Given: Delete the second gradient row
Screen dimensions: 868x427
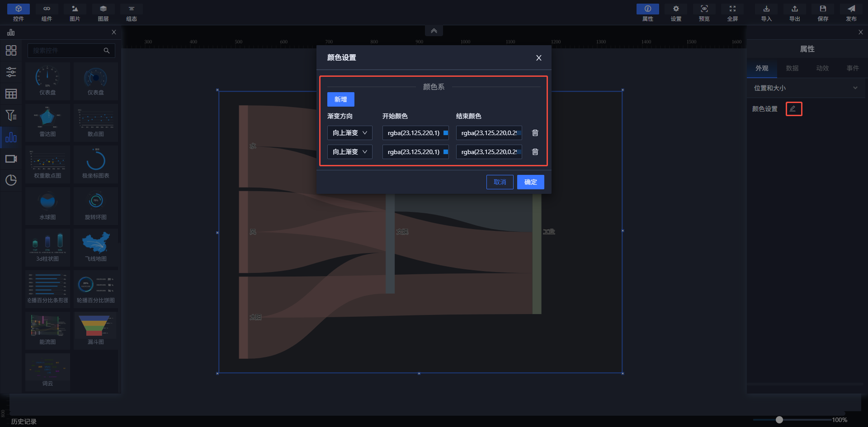Looking at the screenshot, I should (535, 152).
